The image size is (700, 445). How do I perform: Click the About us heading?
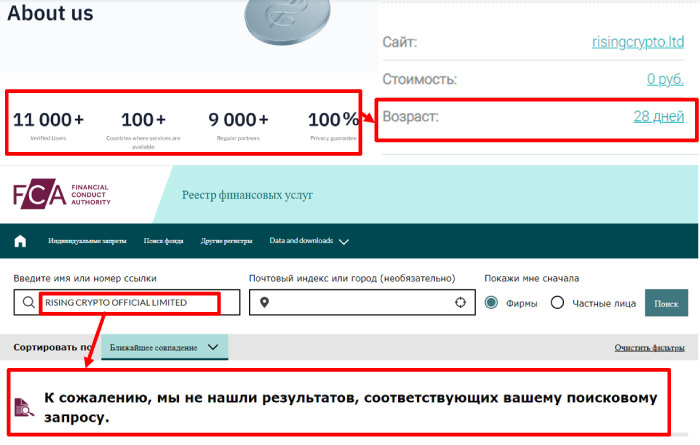pos(50,13)
